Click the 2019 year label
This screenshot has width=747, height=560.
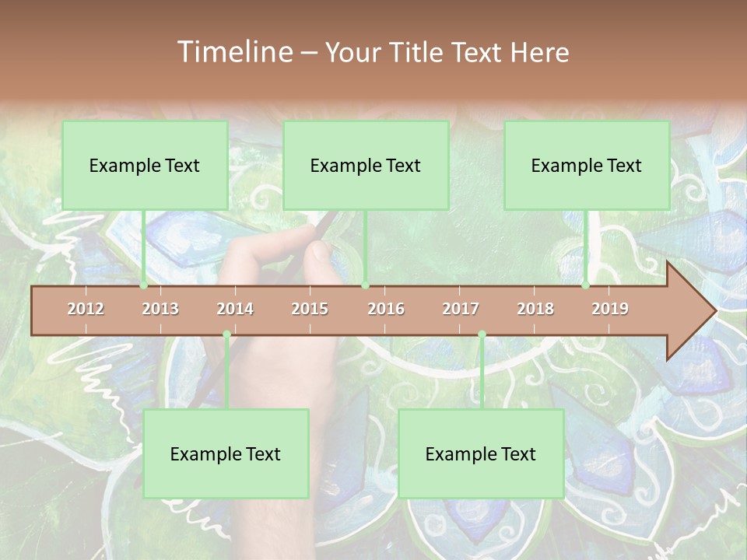pyautogui.click(x=610, y=309)
